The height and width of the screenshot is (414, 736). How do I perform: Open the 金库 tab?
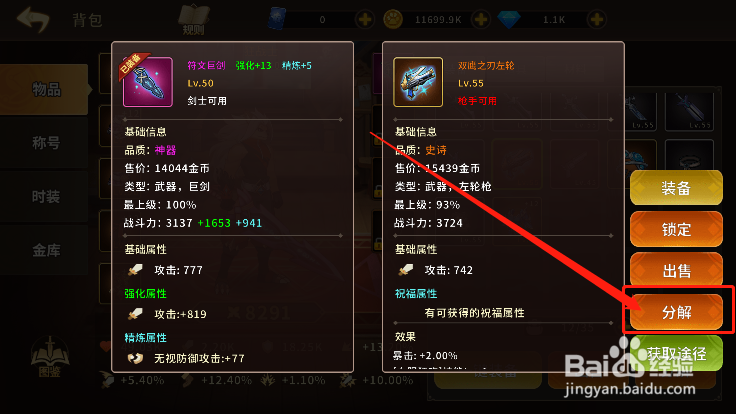pyautogui.click(x=45, y=250)
